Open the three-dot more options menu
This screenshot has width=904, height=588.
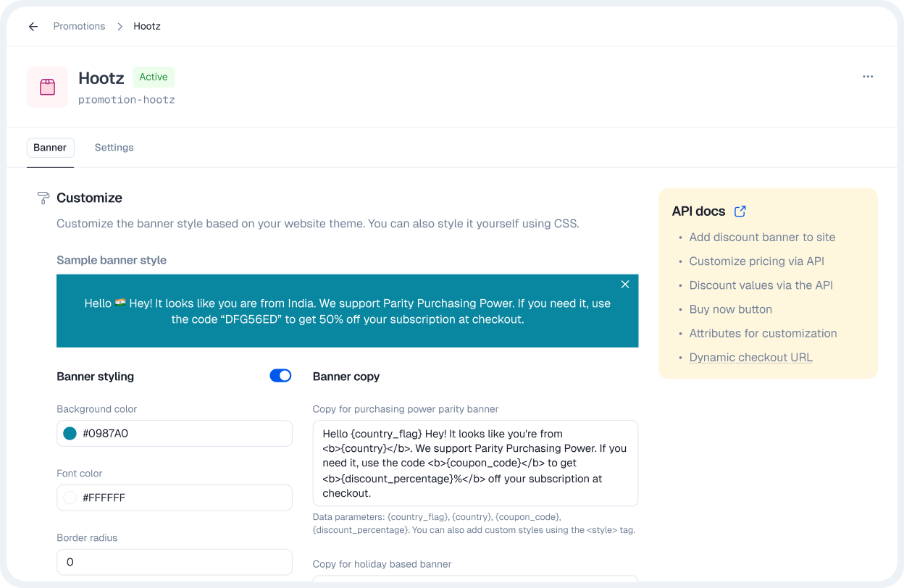pyautogui.click(x=868, y=77)
